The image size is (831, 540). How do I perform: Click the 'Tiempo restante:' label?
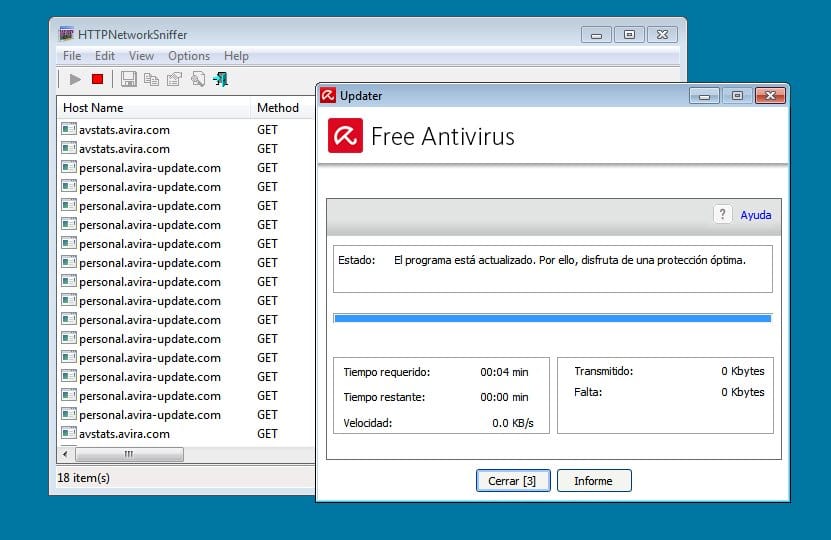coord(384,397)
